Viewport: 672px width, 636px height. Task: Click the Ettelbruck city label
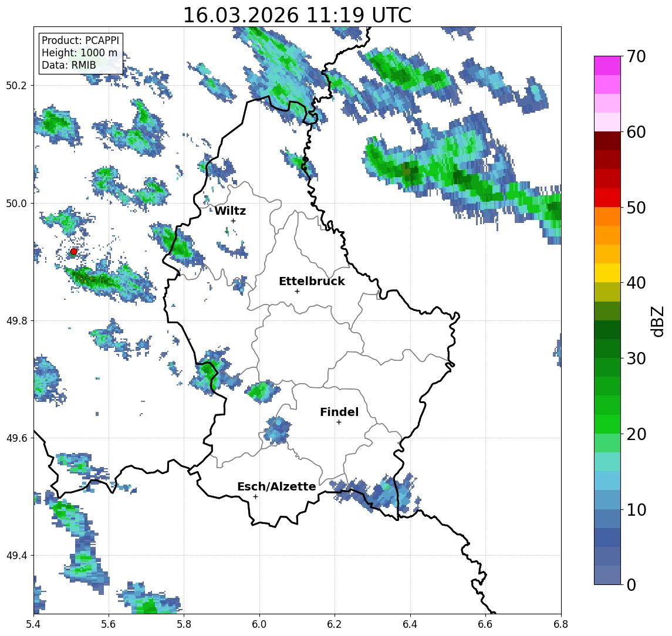[312, 281]
